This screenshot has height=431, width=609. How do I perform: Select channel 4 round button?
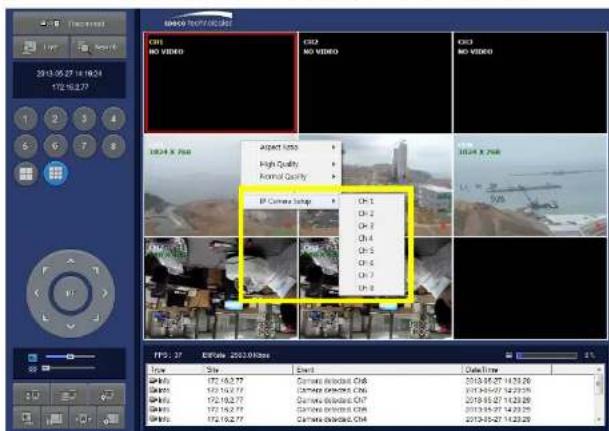113,119
